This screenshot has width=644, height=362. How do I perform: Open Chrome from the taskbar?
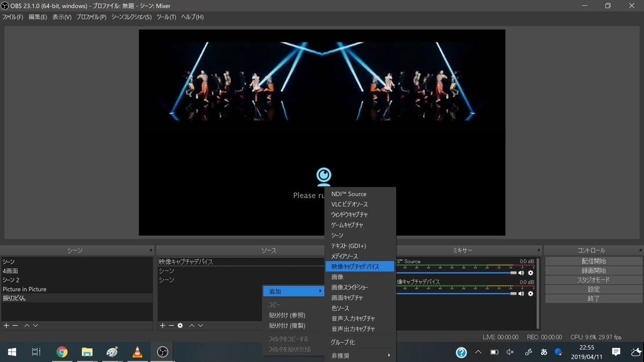coord(62,352)
